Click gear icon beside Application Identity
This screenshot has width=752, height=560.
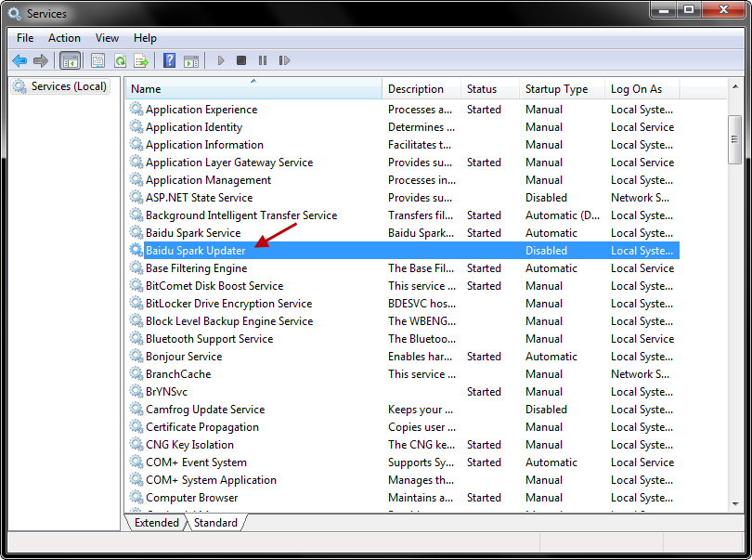pos(136,126)
